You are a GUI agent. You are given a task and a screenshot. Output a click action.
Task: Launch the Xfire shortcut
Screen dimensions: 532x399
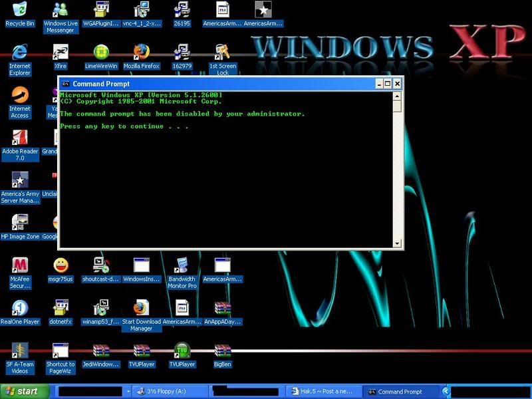click(61, 57)
